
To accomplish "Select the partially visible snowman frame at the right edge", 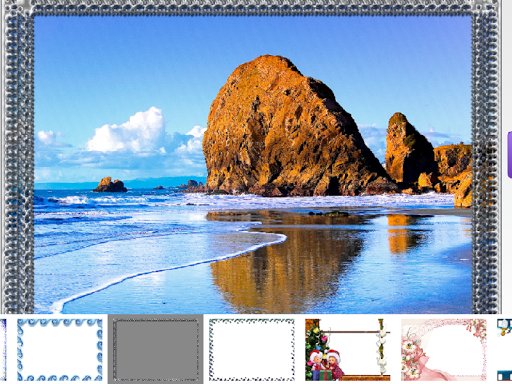I will [504, 350].
